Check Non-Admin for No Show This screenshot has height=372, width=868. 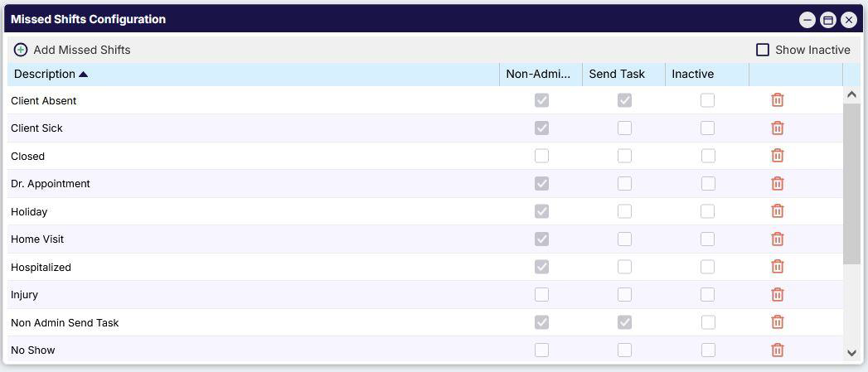[541, 350]
